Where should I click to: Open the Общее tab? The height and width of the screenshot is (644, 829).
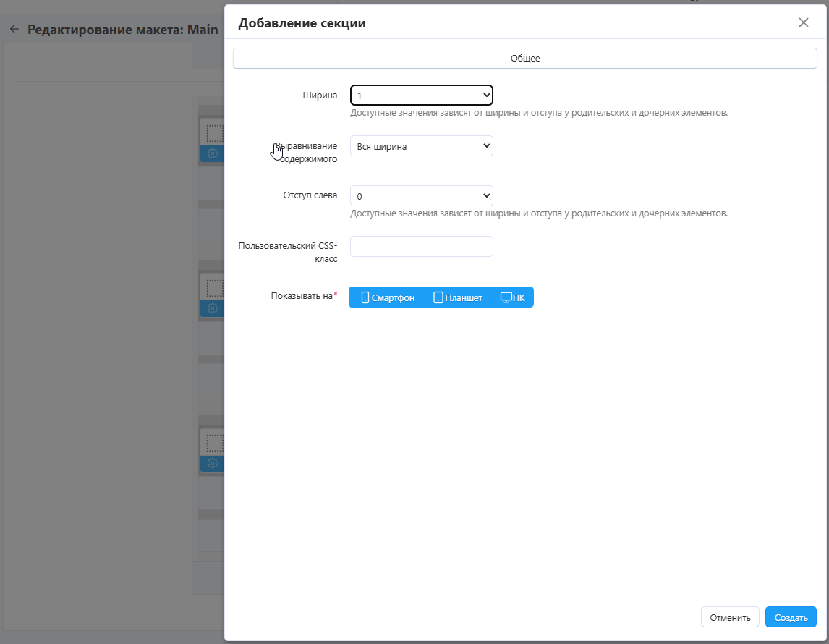525,58
